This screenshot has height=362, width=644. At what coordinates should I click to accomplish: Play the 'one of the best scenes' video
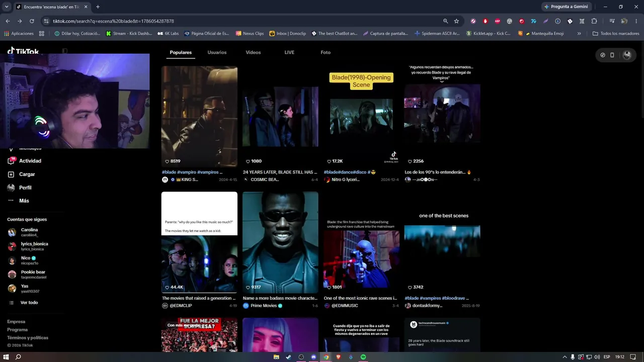pyautogui.click(x=442, y=242)
